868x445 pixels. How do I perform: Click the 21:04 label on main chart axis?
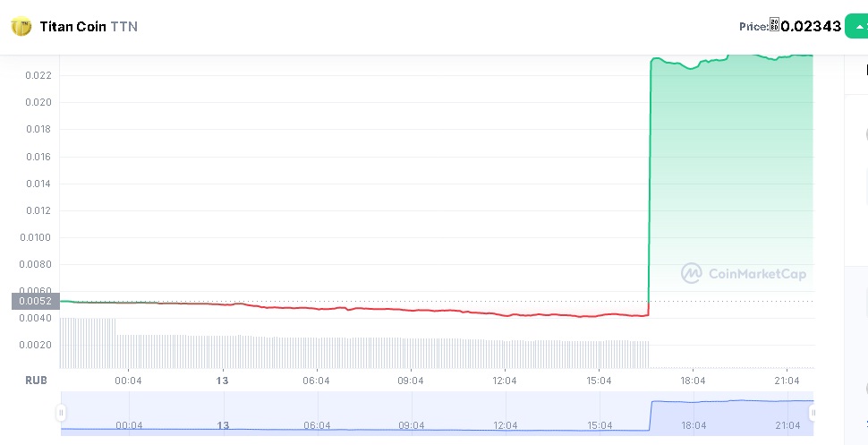point(787,381)
